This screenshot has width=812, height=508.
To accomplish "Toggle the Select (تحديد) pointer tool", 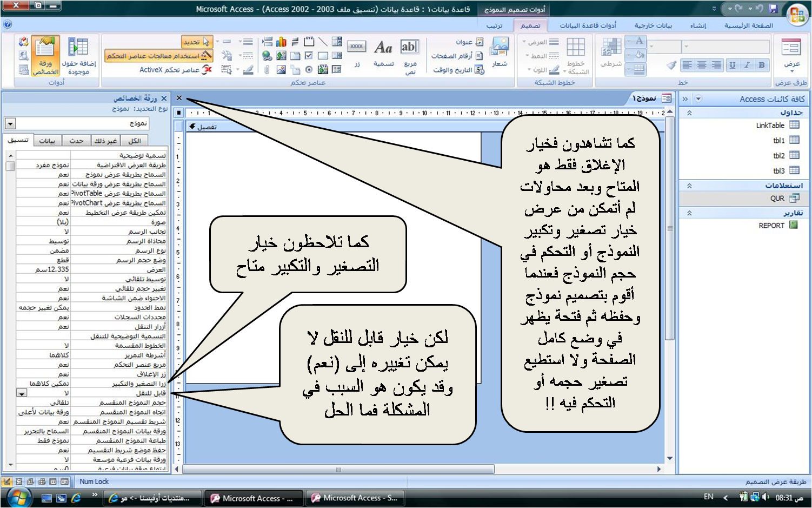I will point(197,42).
